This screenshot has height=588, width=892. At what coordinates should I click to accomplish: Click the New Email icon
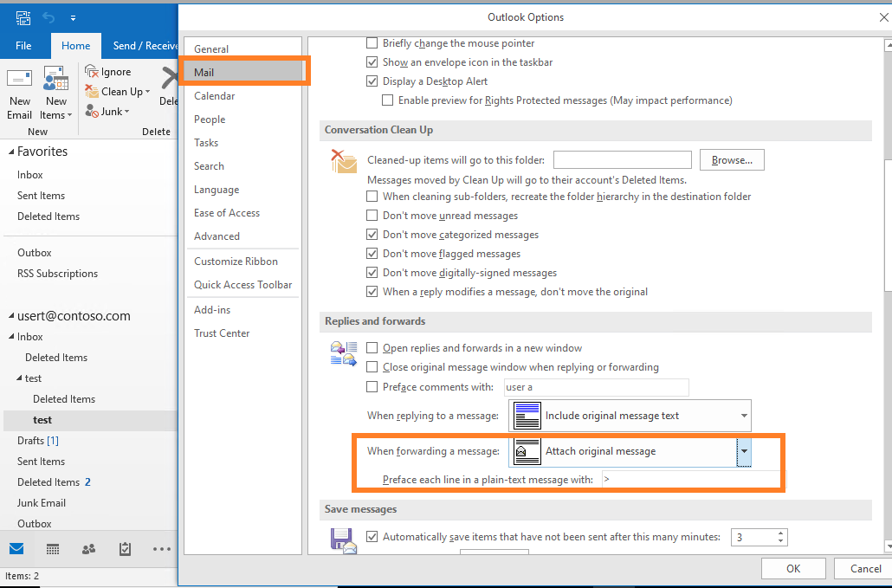click(19, 79)
